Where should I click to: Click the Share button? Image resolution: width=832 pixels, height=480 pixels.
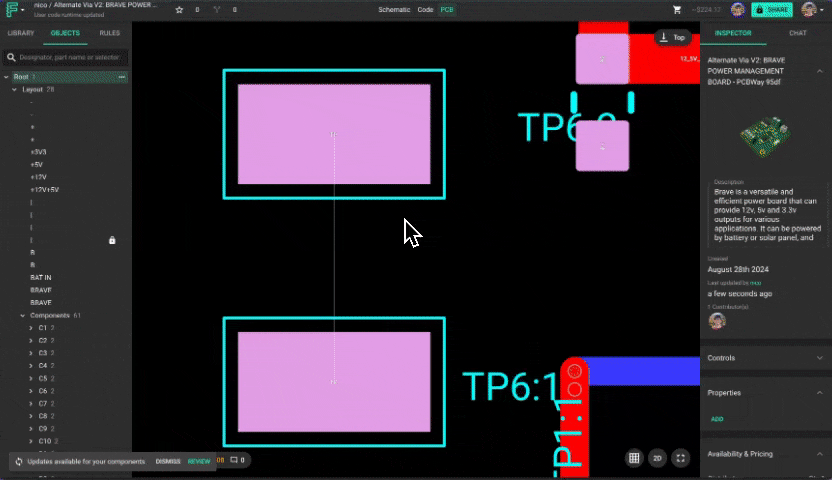[x=772, y=10]
